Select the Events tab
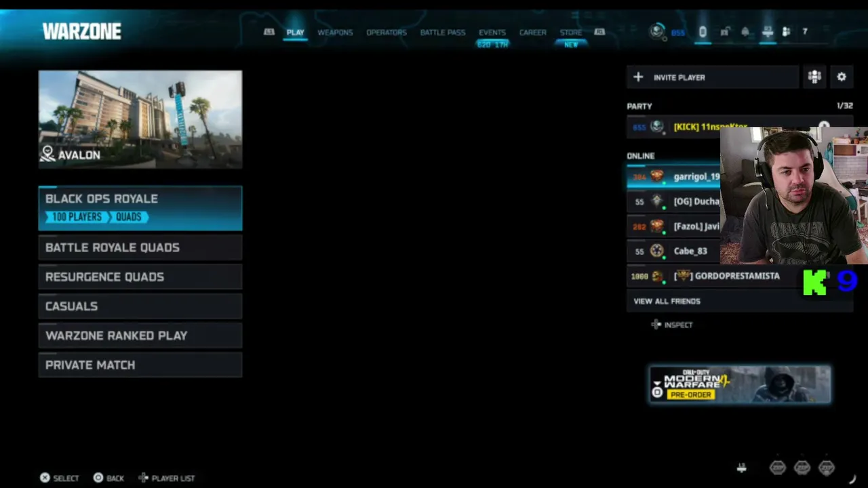The height and width of the screenshot is (488, 868). (x=492, y=33)
